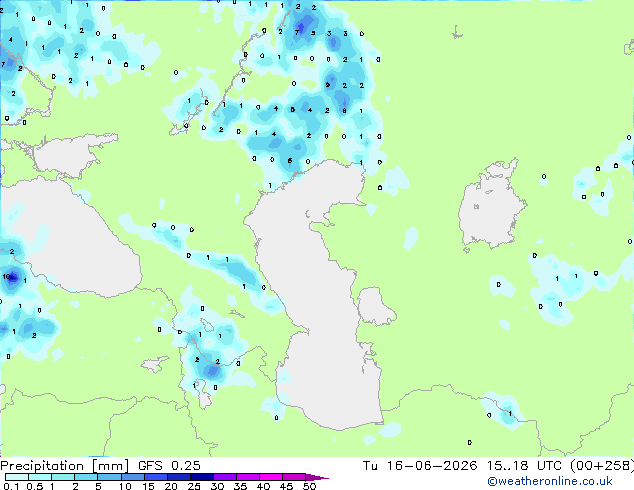The height and width of the screenshot is (490, 634).
Task: Click the 0.5–1 mm legend color box
Action: 40,477
